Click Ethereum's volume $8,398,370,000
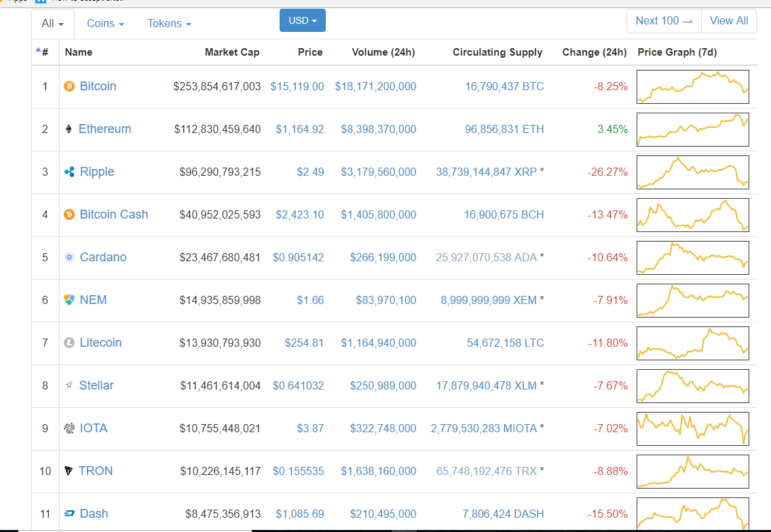The image size is (771, 532). pyautogui.click(x=379, y=130)
